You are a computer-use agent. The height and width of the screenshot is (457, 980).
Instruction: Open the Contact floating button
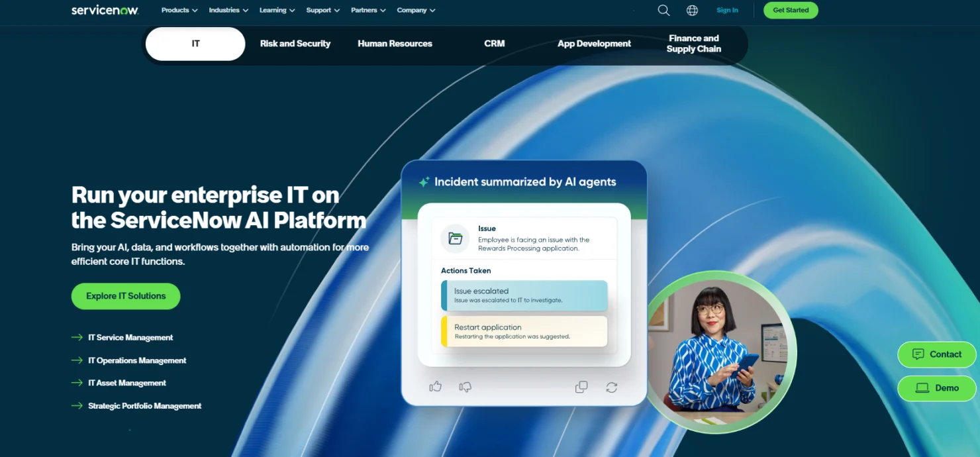[936, 354]
